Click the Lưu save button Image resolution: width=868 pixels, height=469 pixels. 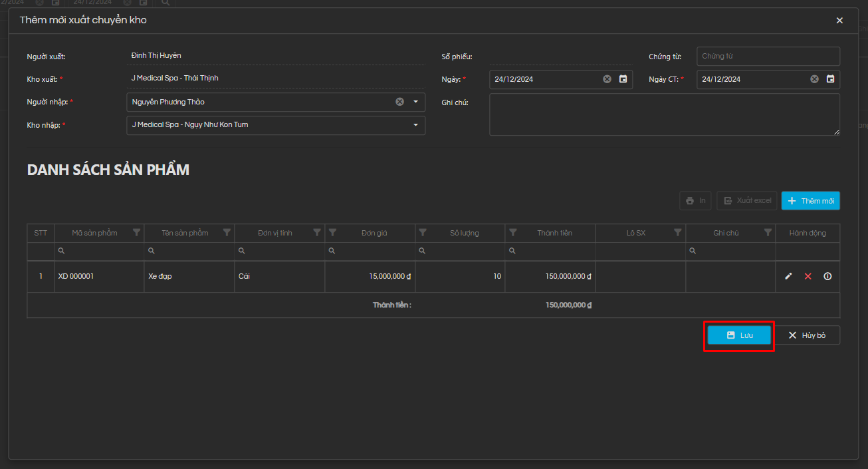tap(739, 335)
